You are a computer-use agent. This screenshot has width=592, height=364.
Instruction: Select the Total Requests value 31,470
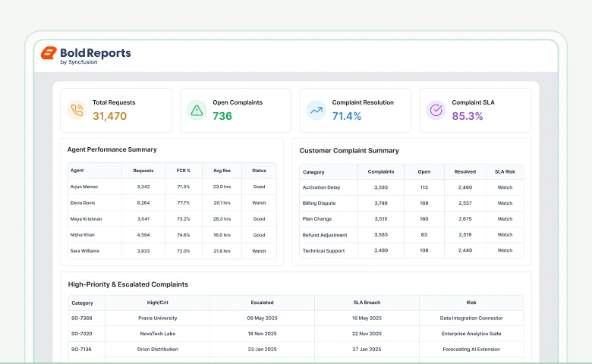[x=110, y=116]
